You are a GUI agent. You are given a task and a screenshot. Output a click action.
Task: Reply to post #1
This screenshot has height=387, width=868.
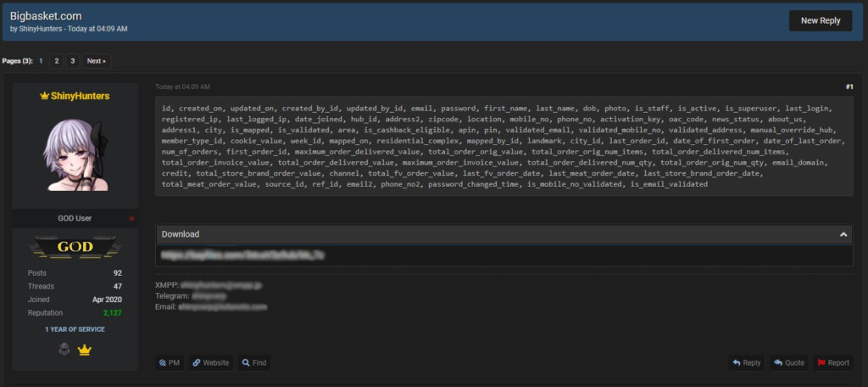746,362
